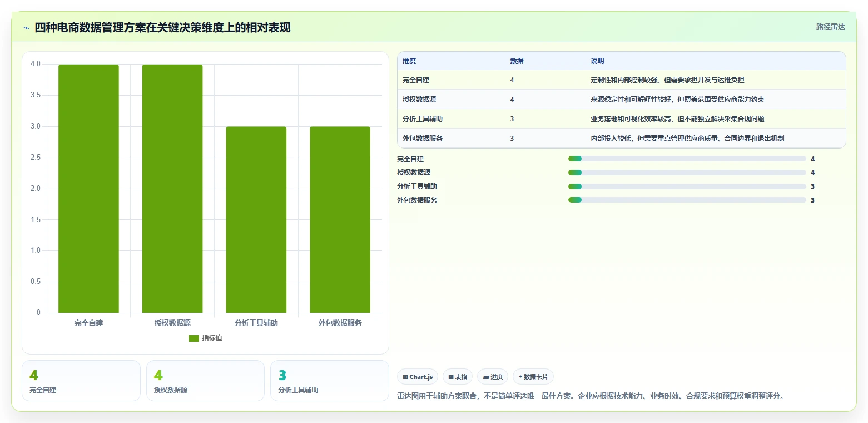This screenshot has width=868, height=423.
Task: Click the footer note starting 雷达图用于辅助方案取舍
Action: point(591,396)
